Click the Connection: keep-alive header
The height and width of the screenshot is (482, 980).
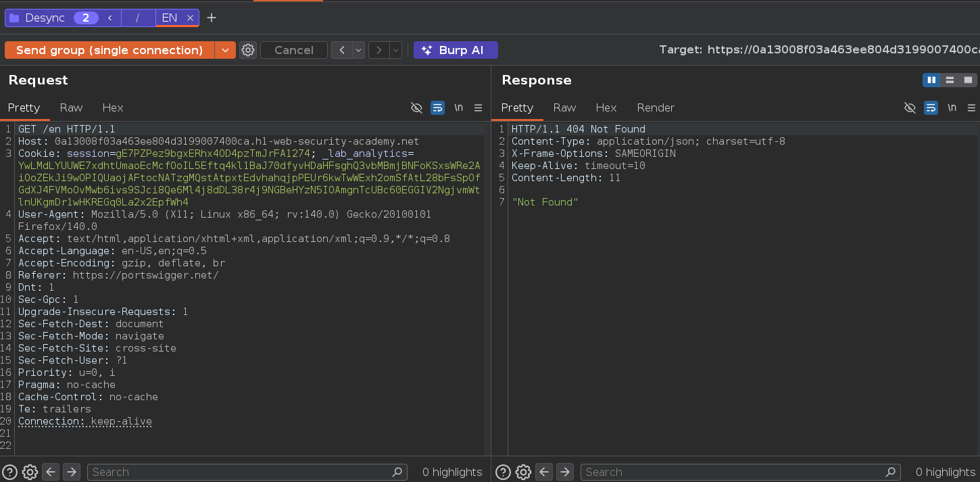coord(85,421)
